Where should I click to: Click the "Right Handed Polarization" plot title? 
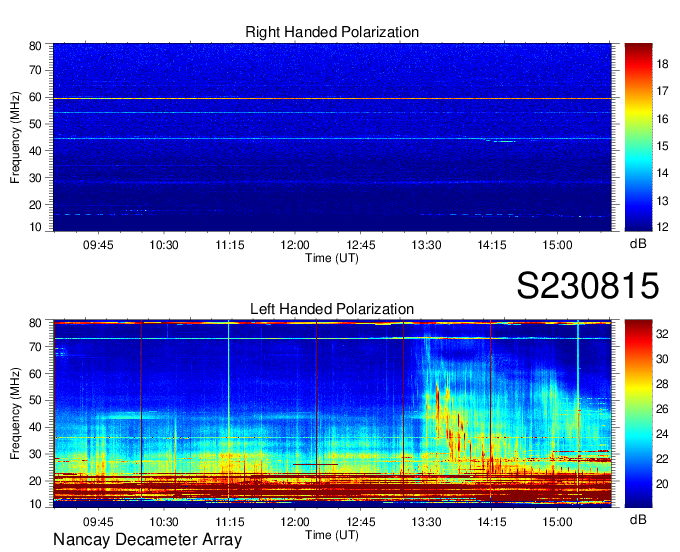click(x=332, y=32)
